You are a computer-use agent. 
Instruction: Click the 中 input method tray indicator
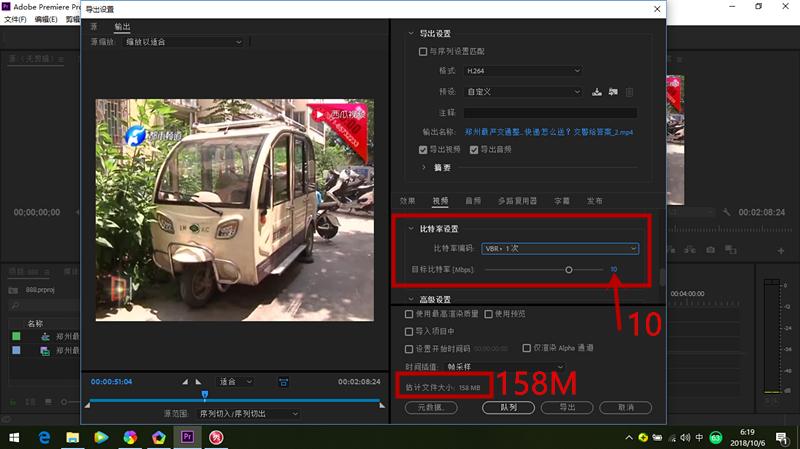point(699,438)
